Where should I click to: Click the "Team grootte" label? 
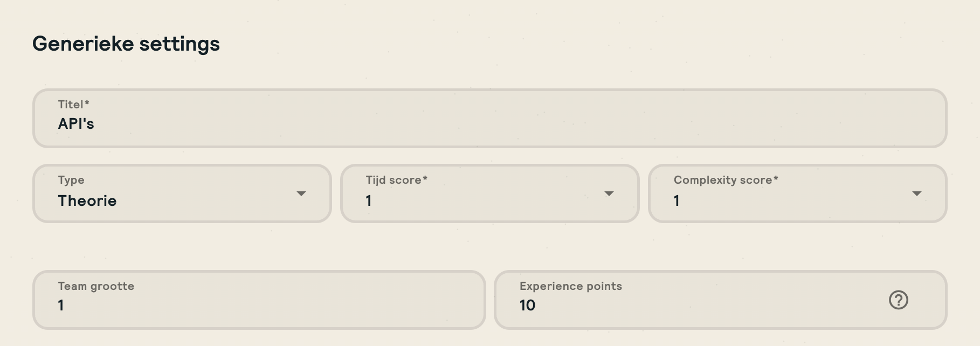point(96,286)
